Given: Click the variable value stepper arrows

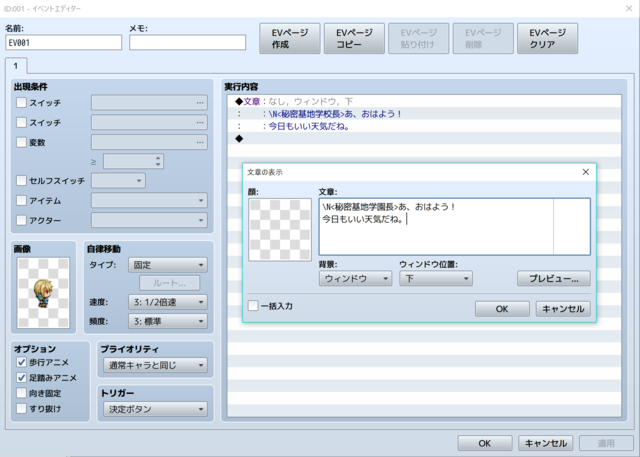Looking at the screenshot, I should (x=158, y=161).
